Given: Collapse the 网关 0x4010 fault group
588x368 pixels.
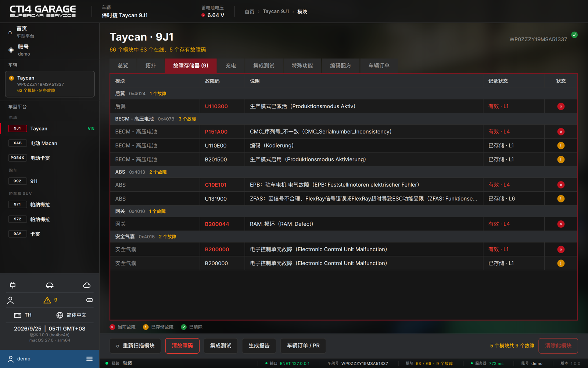Looking at the screenshot, I should click(344, 212).
